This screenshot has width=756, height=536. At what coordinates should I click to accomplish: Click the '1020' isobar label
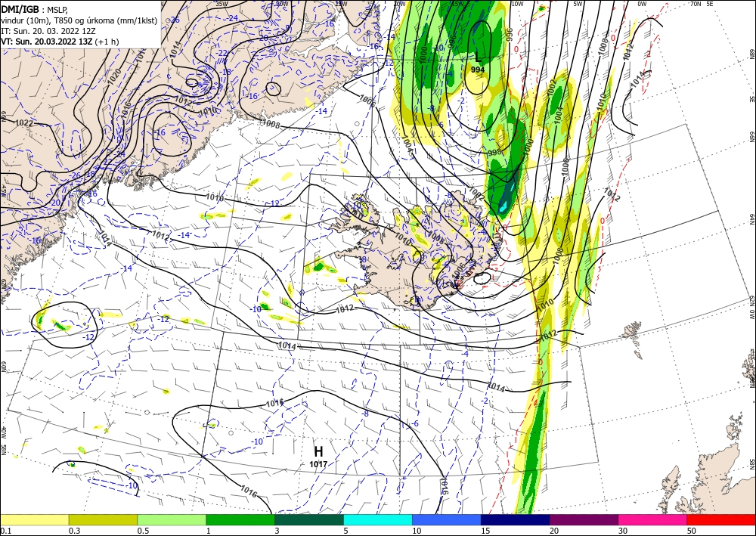115,76
